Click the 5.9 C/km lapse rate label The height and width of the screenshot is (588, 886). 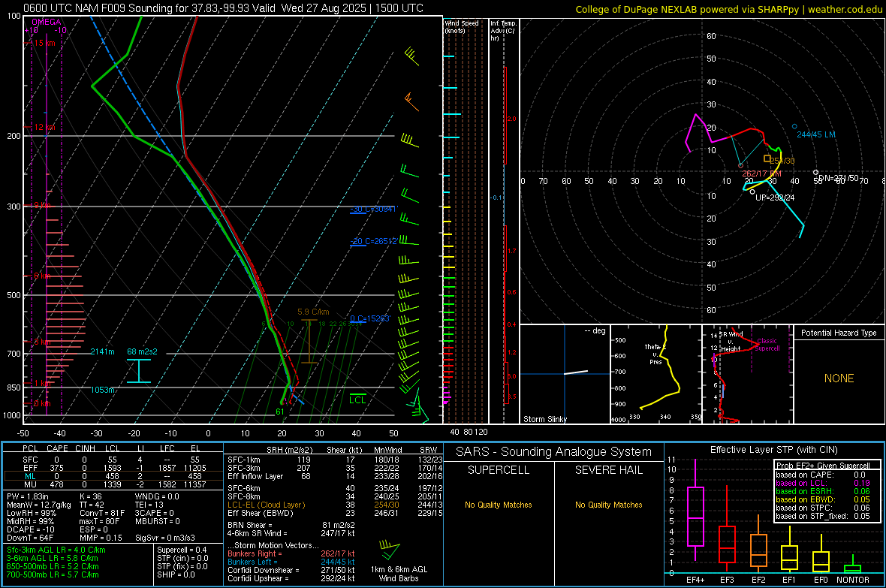313,312
